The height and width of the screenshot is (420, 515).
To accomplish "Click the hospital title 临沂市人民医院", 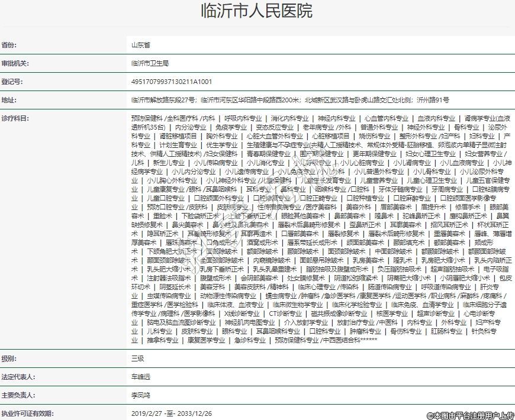I will pos(257,12).
